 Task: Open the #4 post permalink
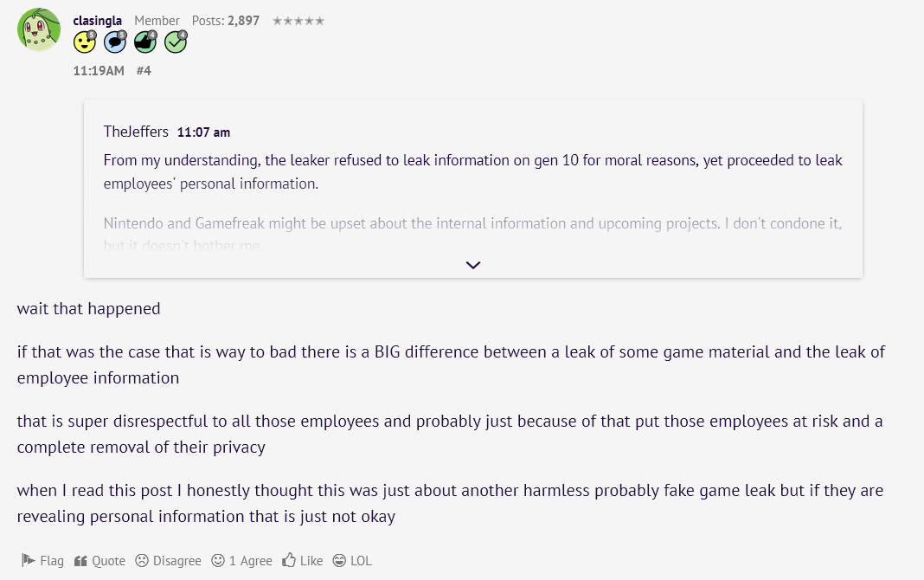144,71
